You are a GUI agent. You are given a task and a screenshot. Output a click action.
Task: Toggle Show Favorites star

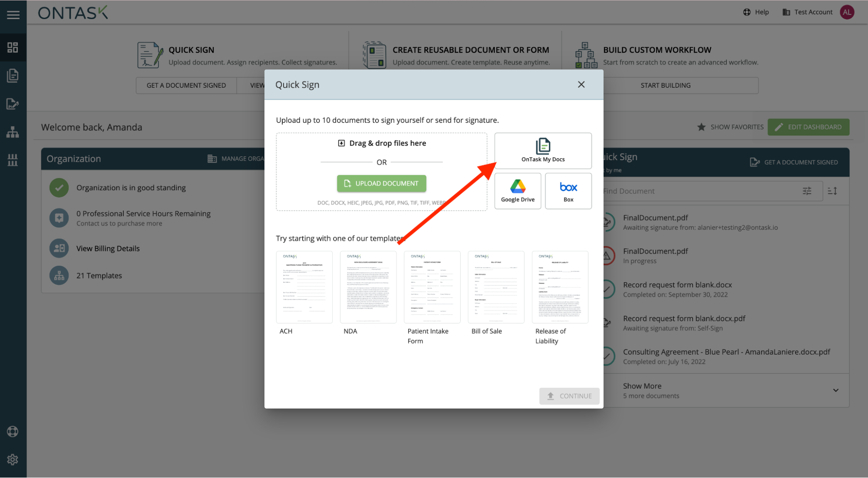[701, 127]
